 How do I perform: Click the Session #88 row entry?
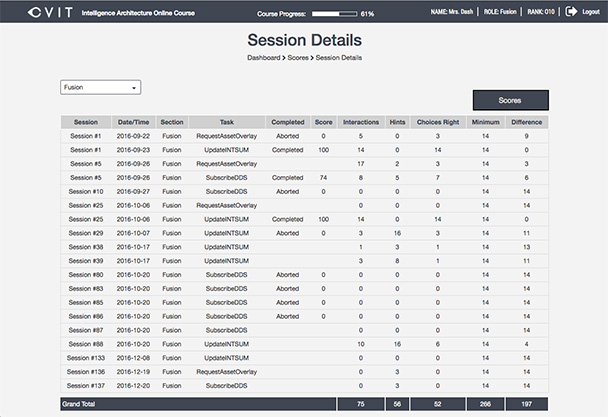click(85, 343)
